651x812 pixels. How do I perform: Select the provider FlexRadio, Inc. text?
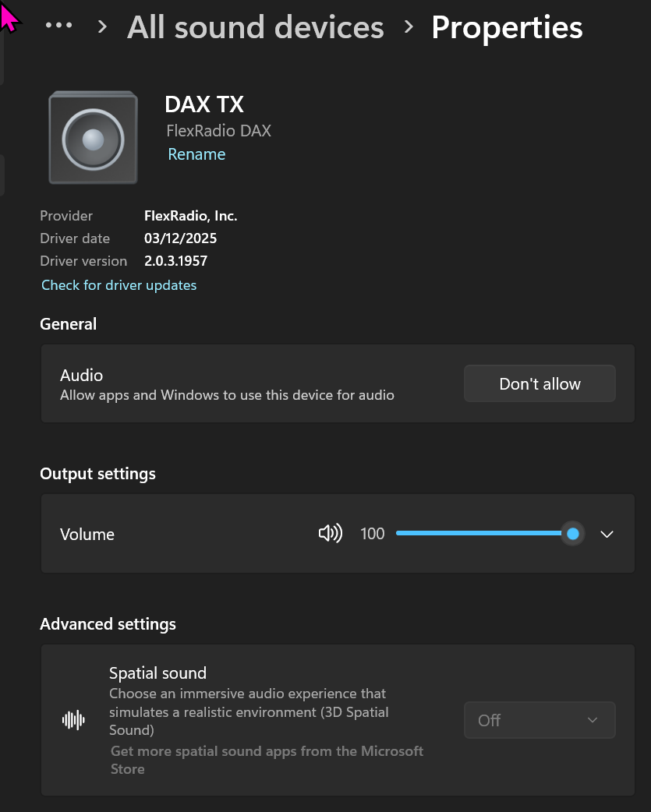point(190,216)
